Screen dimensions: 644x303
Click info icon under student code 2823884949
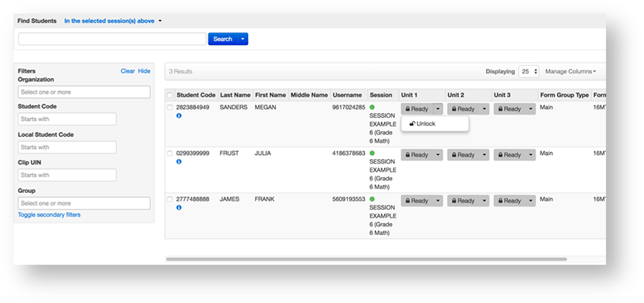point(179,116)
